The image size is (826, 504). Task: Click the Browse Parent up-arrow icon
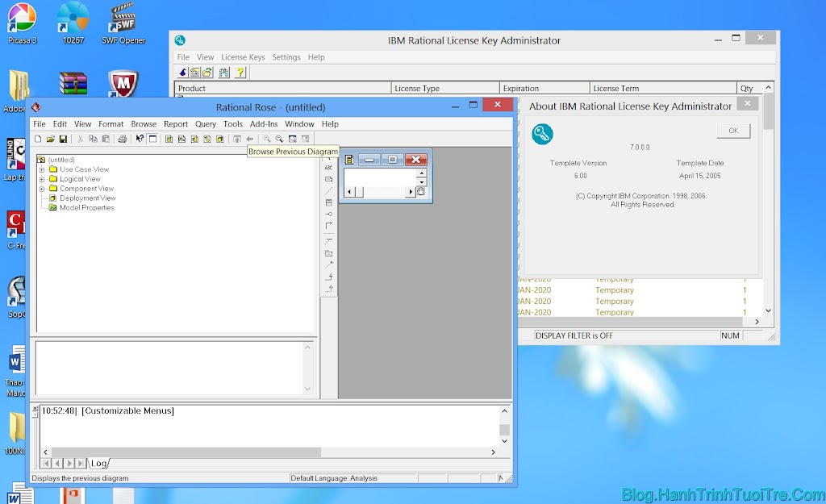click(237, 139)
